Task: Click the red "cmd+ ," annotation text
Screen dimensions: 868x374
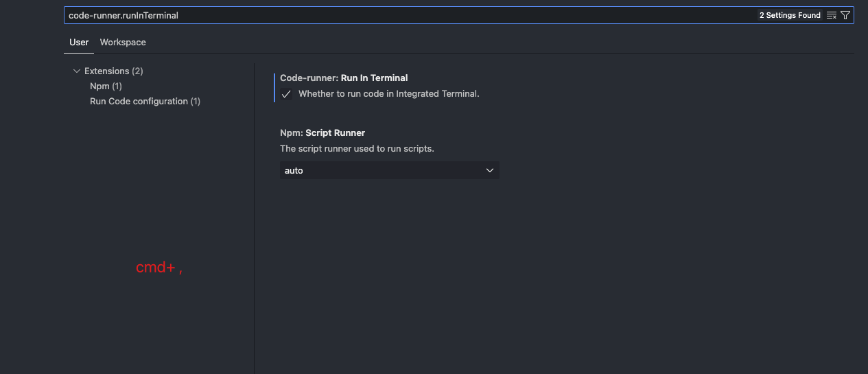Action: click(x=159, y=268)
